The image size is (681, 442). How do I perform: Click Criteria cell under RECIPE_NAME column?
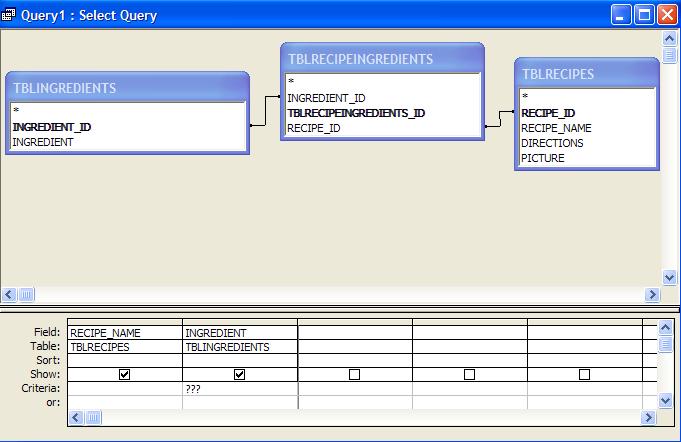pos(125,389)
